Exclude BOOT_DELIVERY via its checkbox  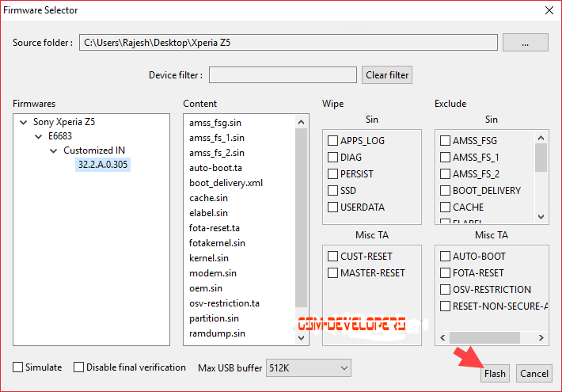445,190
